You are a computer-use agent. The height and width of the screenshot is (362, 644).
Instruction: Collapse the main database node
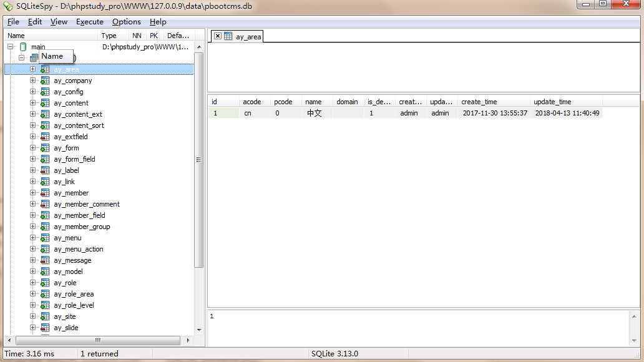click(11, 47)
